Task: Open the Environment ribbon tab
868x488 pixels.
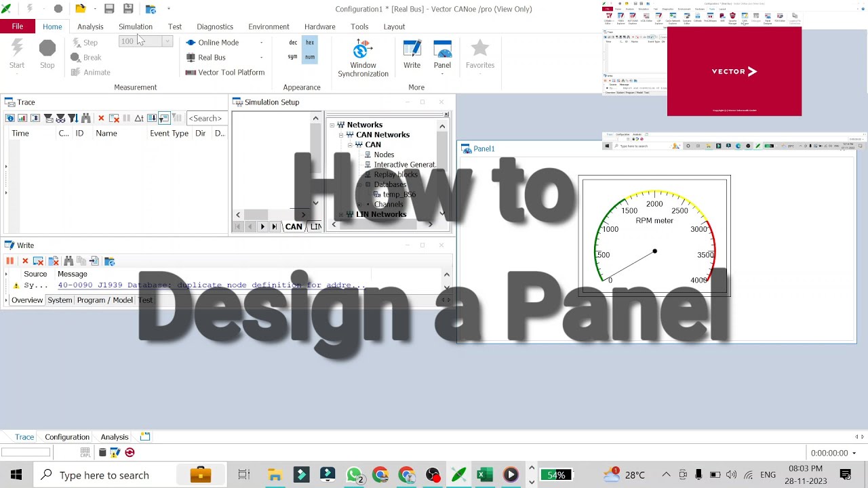Action: pyautogui.click(x=269, y=26)
